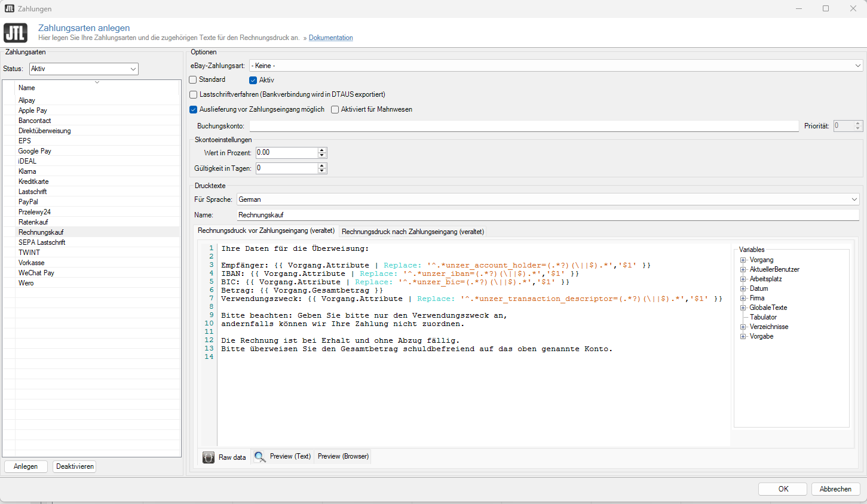Select PayPal in the payment methods list

(x=28, y=201)
